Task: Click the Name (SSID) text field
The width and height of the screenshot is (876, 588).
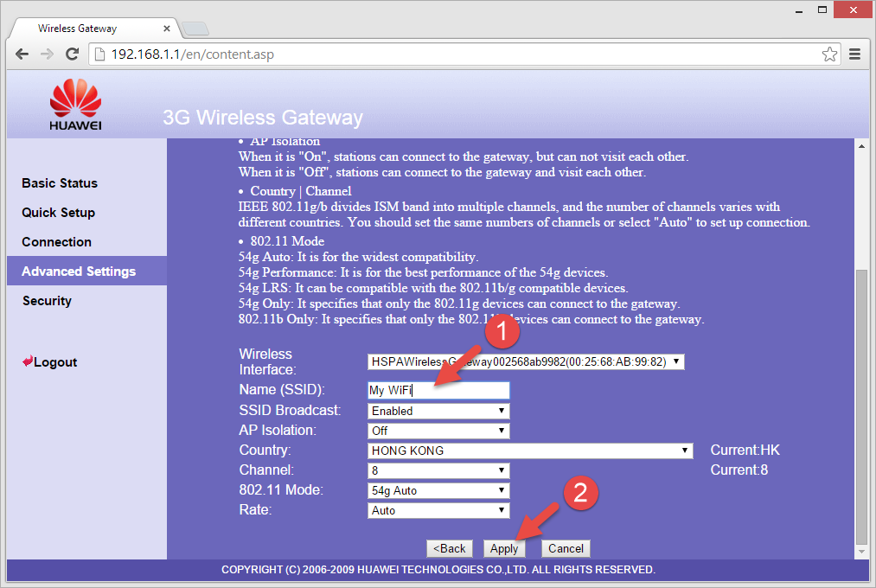Action: [x=438, y=390]
